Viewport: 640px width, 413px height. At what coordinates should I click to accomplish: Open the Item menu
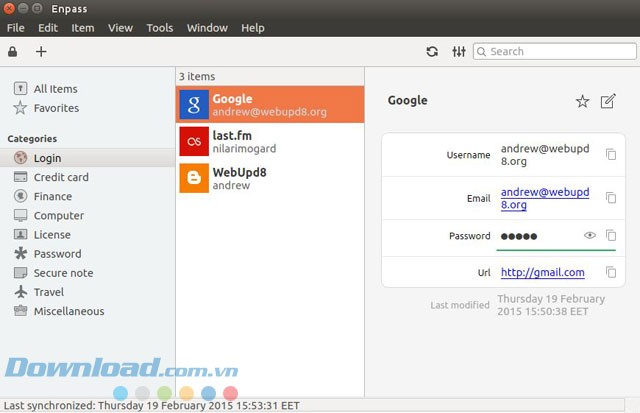(83, 28)
